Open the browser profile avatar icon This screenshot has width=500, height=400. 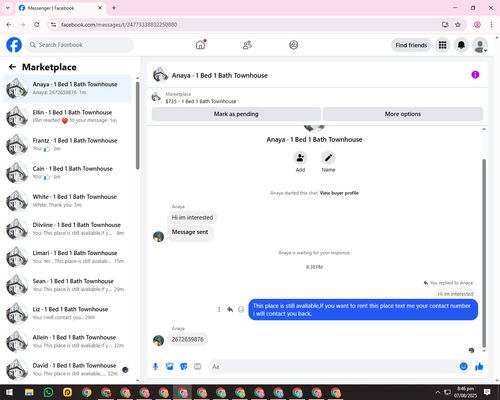[477, 24]
